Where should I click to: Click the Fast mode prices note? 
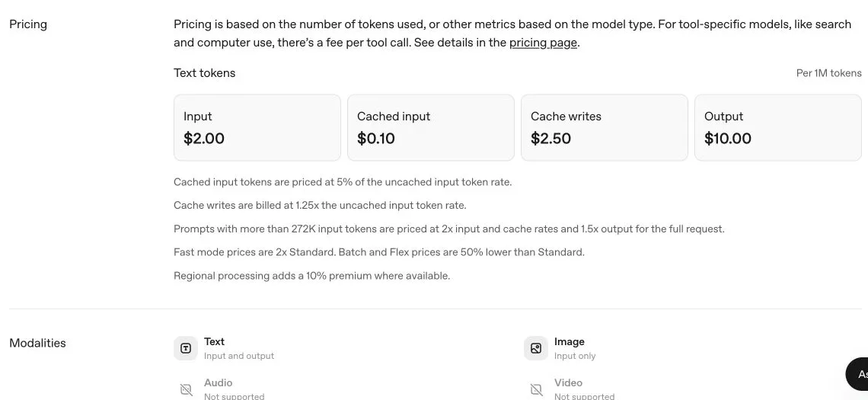379,253
